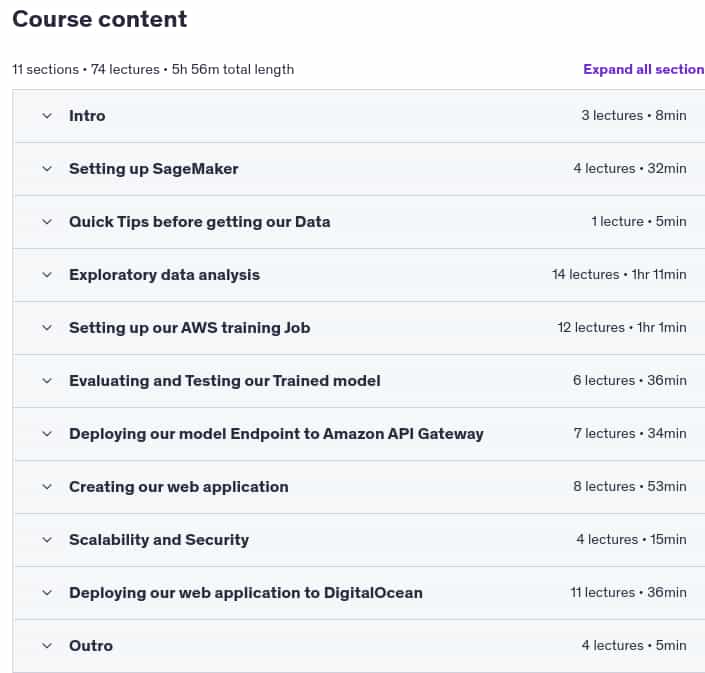The image size is (705, 673).
Task: Click the Course content heading
Action: (100, 19)
